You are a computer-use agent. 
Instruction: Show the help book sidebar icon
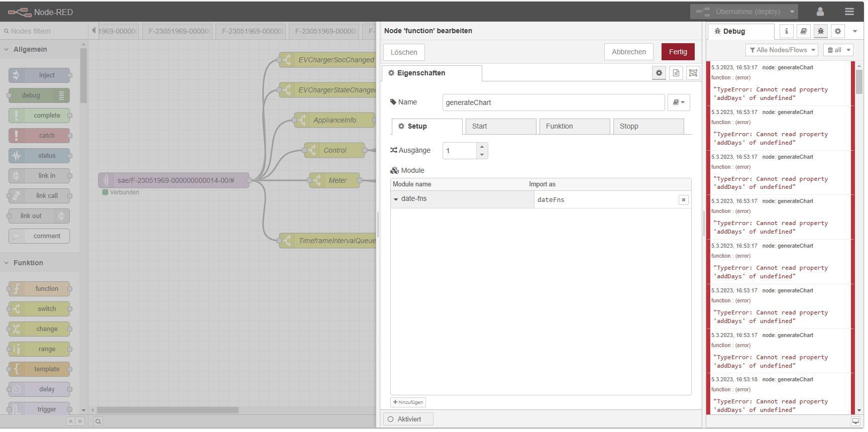[x=804, y=31]
